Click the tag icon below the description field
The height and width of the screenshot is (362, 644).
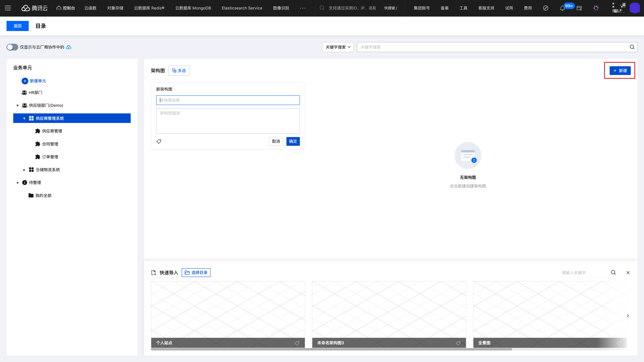pos(159,142)
